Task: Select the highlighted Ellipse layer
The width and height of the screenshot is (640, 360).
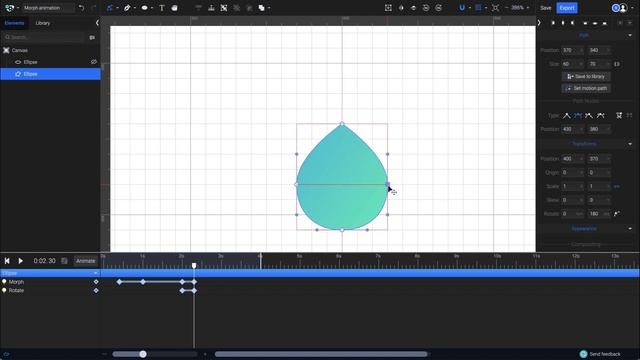Action: click(50, 74)
